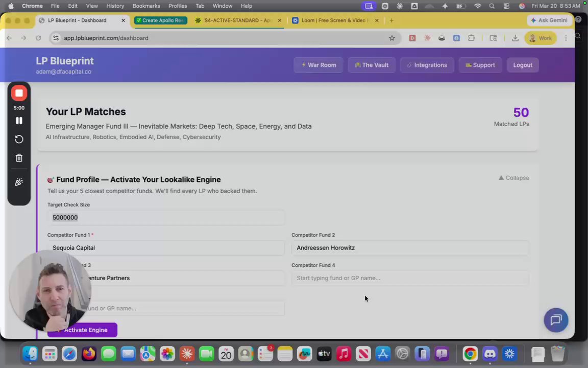
Task: Click adam@dfacapital.co email text
Action: [x=63, y=72]
